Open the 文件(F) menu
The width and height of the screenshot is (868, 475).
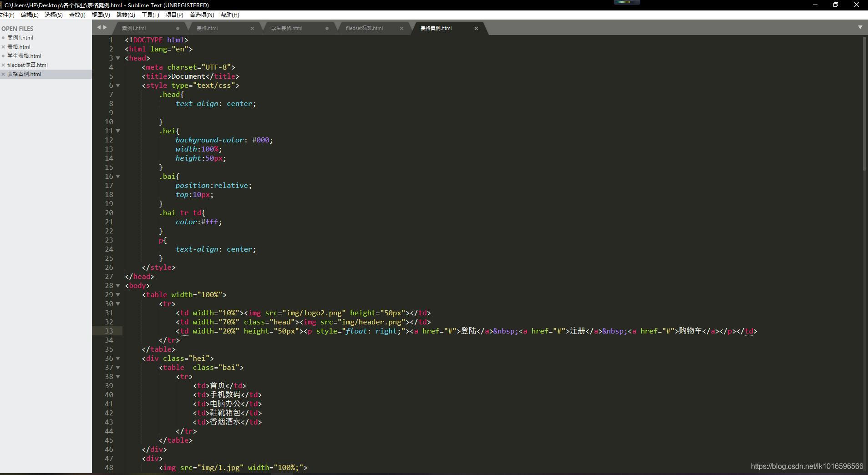[7, 15]
